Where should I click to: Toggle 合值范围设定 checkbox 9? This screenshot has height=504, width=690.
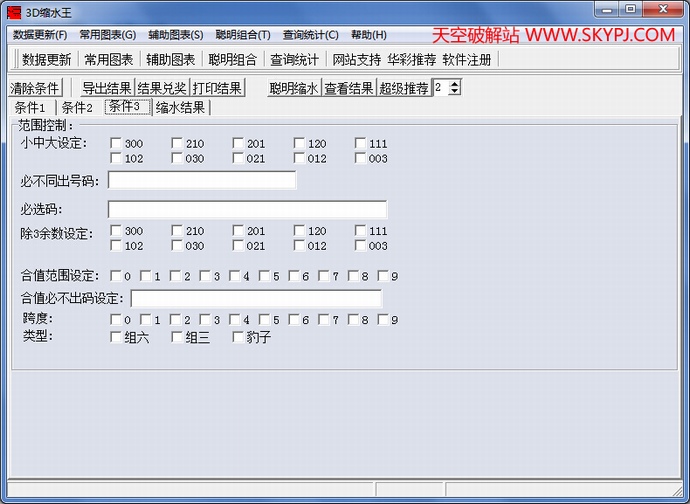pos(383,276)
